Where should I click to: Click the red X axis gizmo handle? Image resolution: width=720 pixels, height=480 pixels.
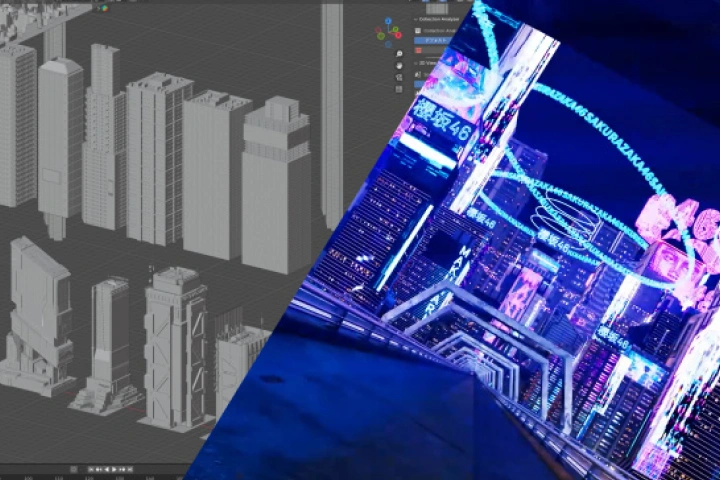coord(398,35)
